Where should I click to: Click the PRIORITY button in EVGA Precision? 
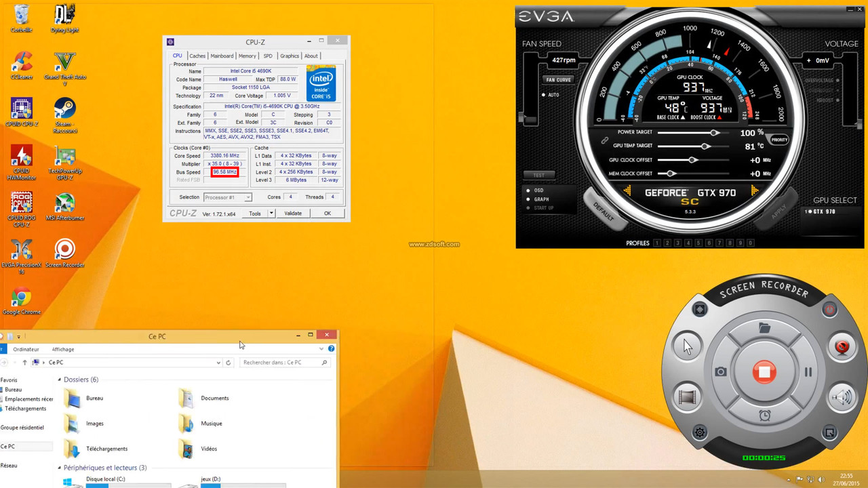pyautogui.click(x=779, y=140)
